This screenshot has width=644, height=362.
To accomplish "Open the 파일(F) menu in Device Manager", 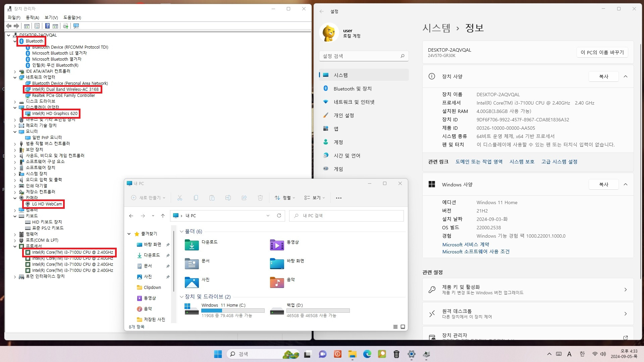I will (14, 17).
